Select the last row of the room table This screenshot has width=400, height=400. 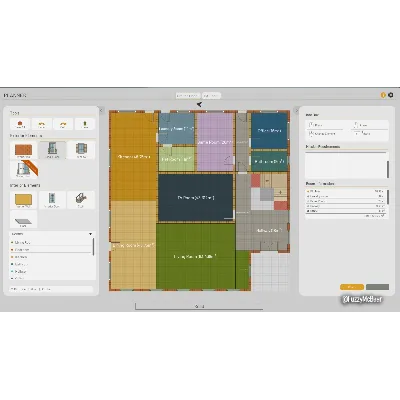[345, 211]
